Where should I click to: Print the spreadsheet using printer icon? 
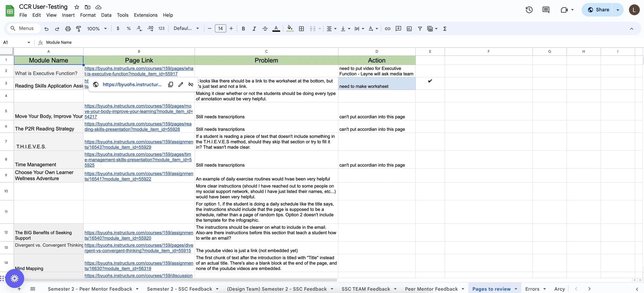68,29
